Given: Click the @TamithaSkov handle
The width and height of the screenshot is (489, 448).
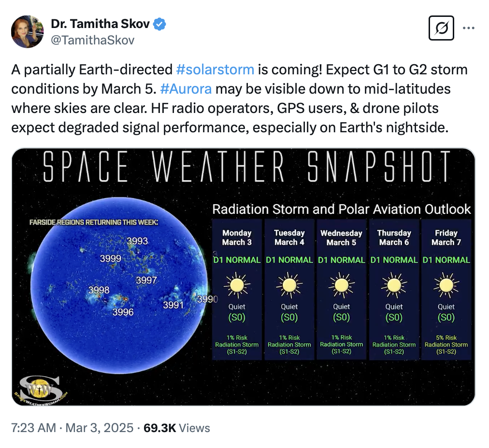Looking at the screenshot, I should click(x=92, y=40).
